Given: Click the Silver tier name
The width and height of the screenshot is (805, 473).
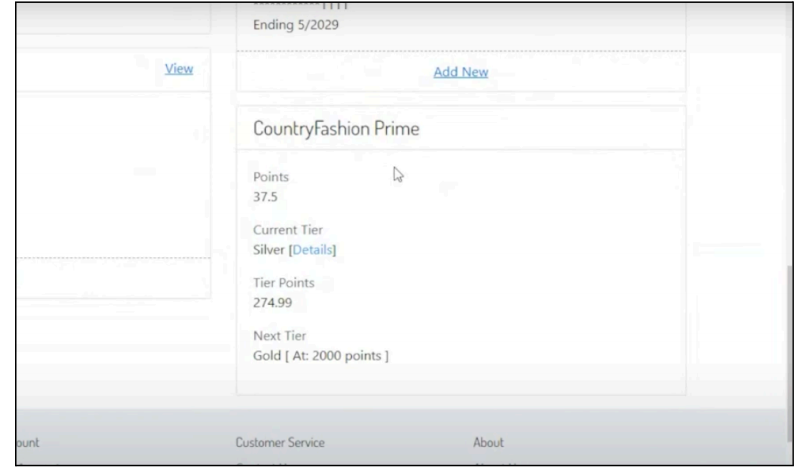Looking at the screenshot, I should (269, 249).
